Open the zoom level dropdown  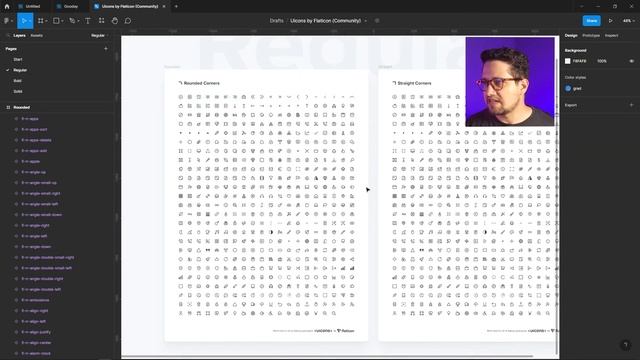[x=629, y=21]
